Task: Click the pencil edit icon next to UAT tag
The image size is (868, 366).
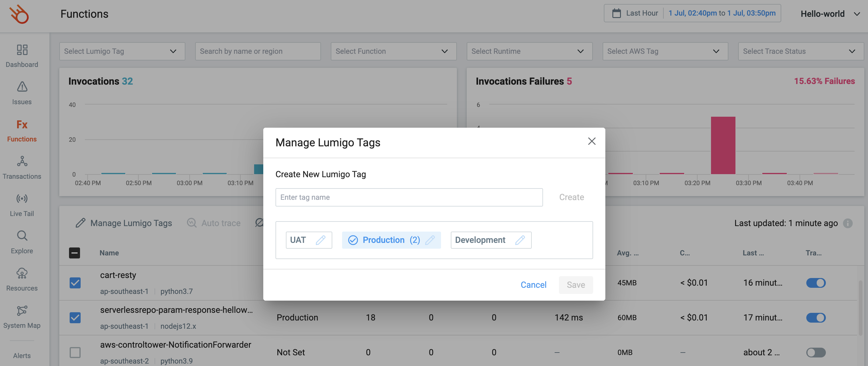Action: [x=320, y=240]
